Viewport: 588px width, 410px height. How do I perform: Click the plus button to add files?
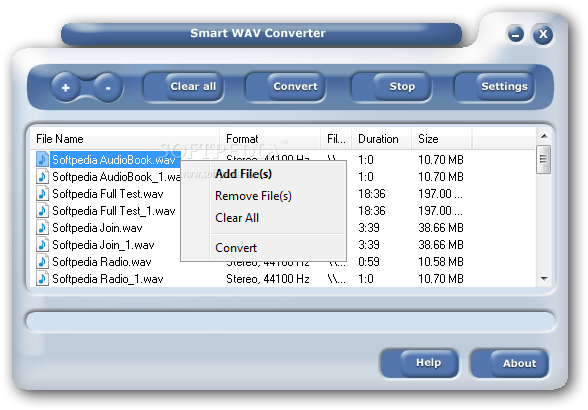tap(66, 87)
